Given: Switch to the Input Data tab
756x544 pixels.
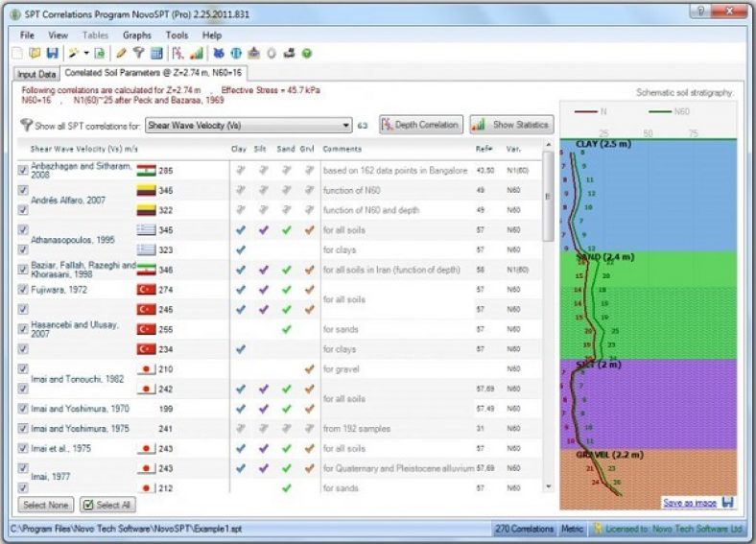Looking at the screenshot, I should point(36,74).
